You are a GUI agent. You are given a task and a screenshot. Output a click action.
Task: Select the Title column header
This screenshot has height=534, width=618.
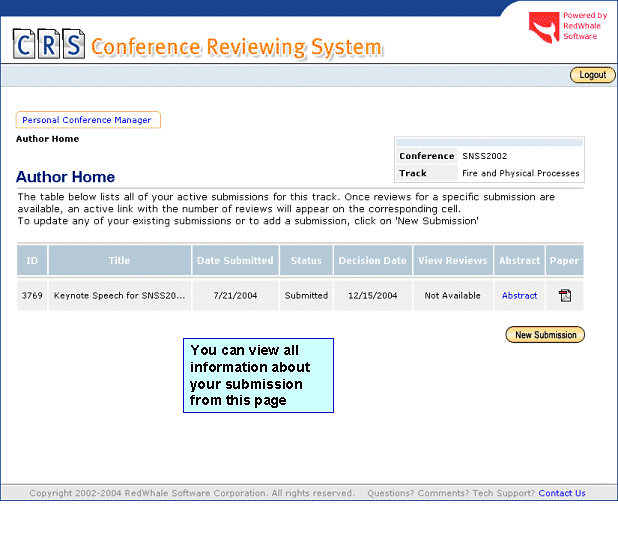coord(119,261)
